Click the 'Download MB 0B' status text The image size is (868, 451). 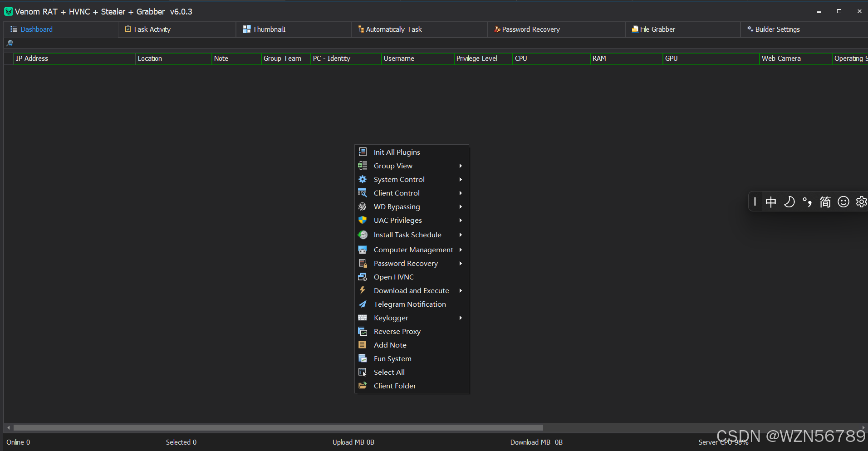pyautogui.click(x=536, y=442)
